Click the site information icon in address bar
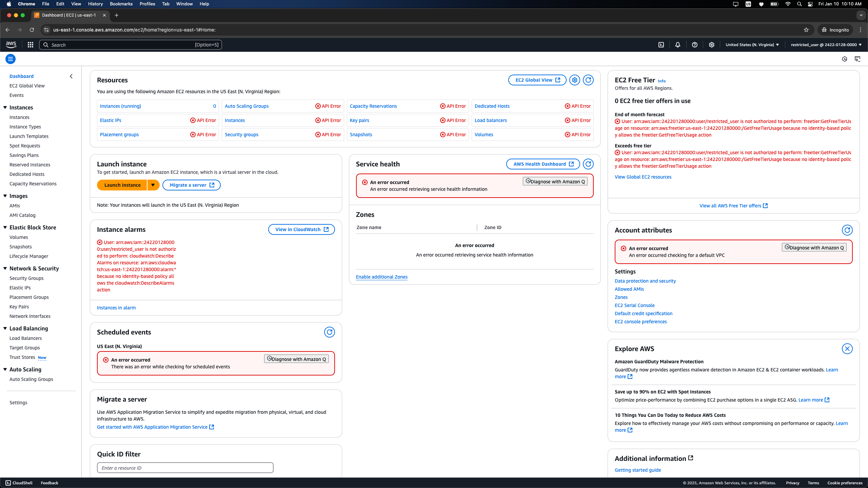The width and height of the screenshot is (868, 488). (46, 30)
